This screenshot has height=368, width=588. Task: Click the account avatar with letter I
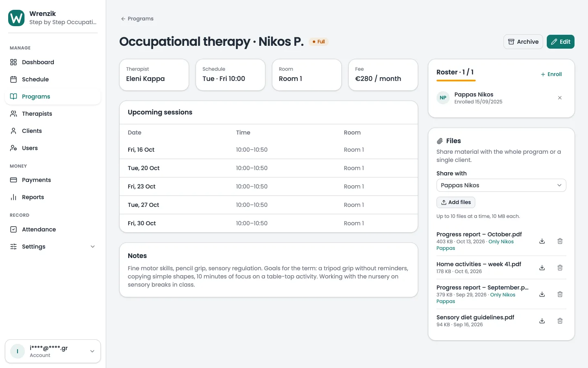pos(18,351)
